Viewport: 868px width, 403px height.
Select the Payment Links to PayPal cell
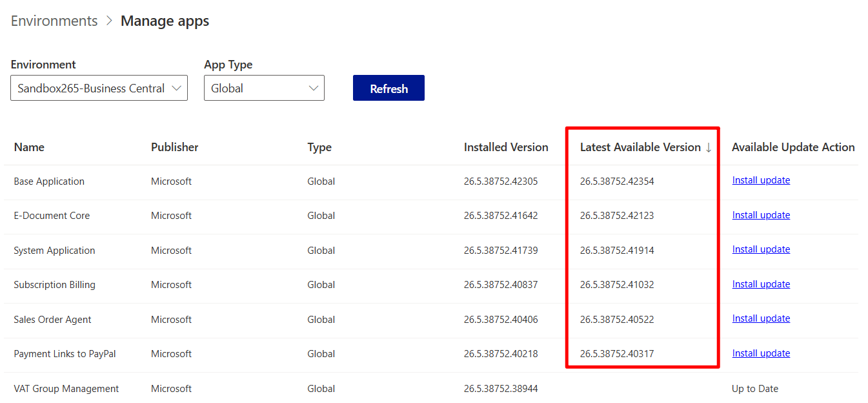click(65, 354)
